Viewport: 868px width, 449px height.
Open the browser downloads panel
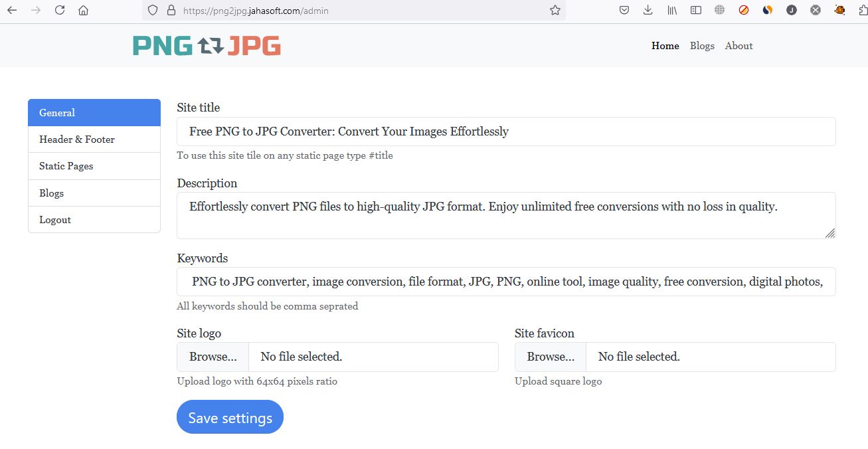(x=648, y=10)
